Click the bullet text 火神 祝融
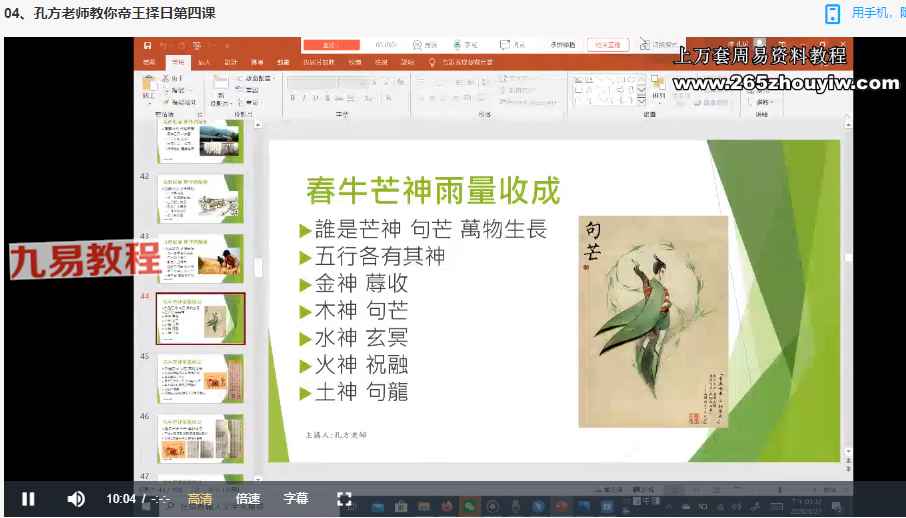906x518 pixels. 362,365
